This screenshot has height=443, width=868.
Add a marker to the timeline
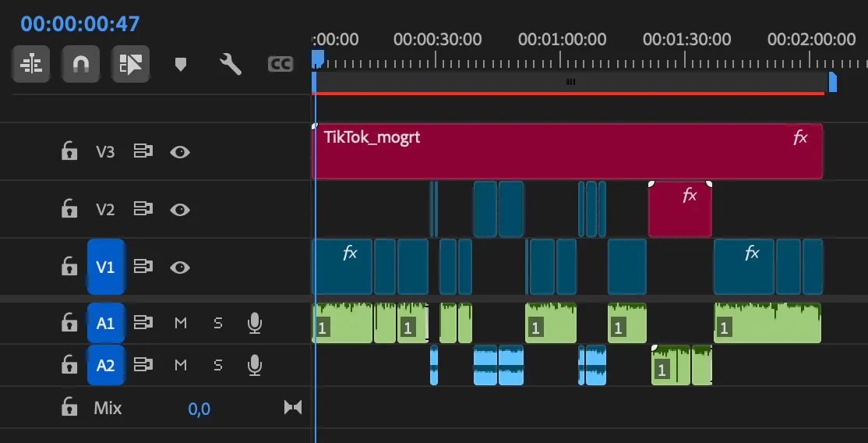tap(181, 64)
